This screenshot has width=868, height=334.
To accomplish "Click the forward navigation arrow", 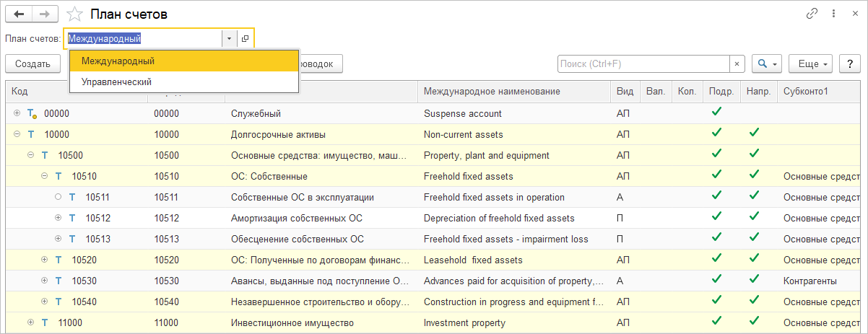I will pyautogui.click(x=45, y=14).
